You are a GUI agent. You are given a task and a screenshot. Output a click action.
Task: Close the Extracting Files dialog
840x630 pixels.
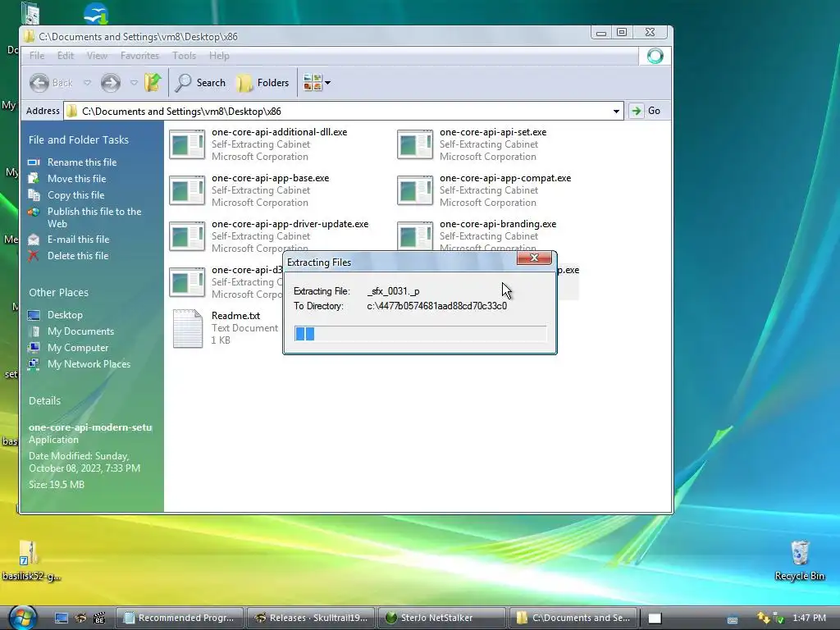click(x=534, y=258)
